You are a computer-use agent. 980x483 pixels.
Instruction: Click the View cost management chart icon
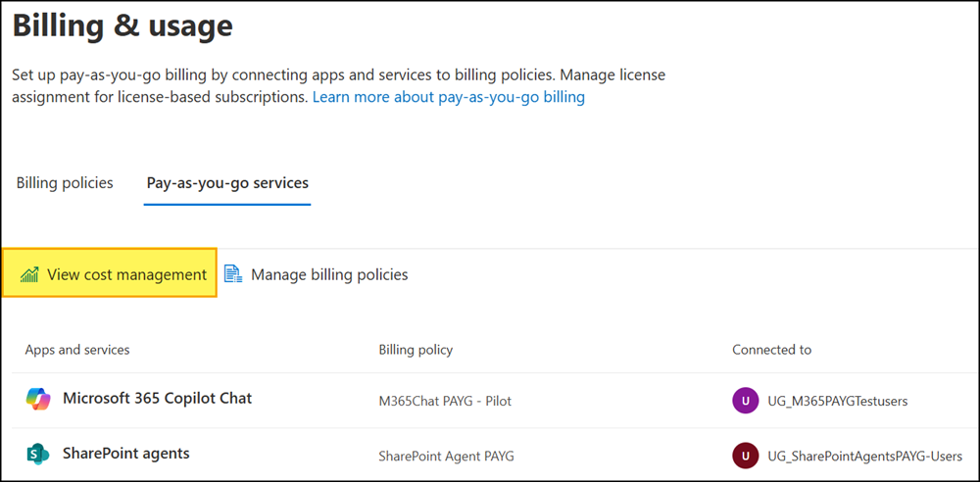click(x=28, y=274)
